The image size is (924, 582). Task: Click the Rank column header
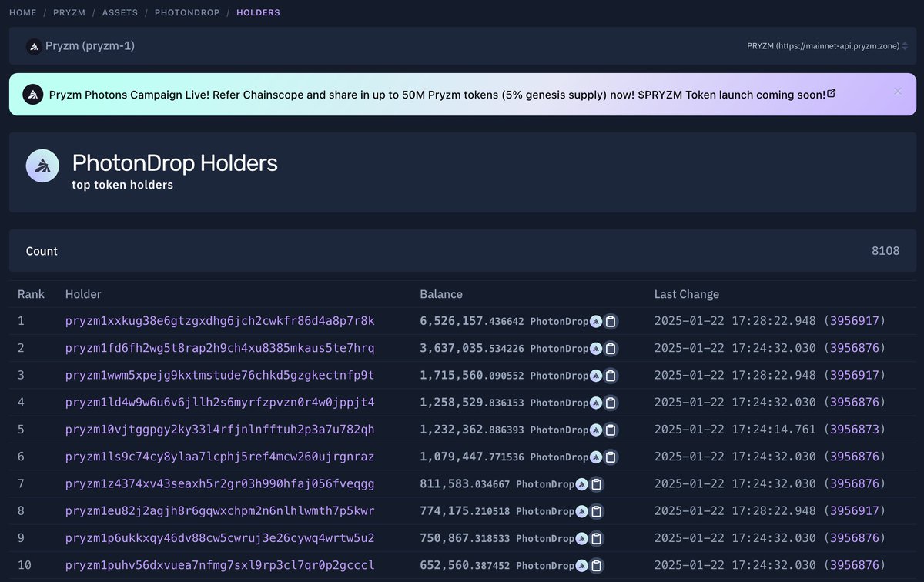[x=32, y=294]
